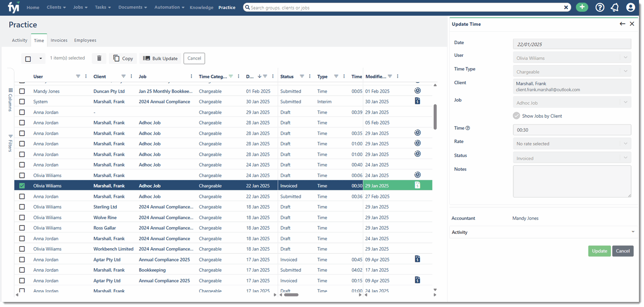Uncheck the selected Olivia Wiliams invoiced row
Viewport: 644px width, 307px height.
pos(22,186)
